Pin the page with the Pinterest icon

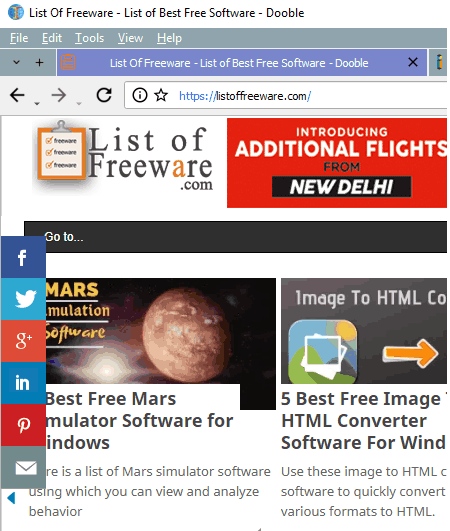click(x=23, y=425)
